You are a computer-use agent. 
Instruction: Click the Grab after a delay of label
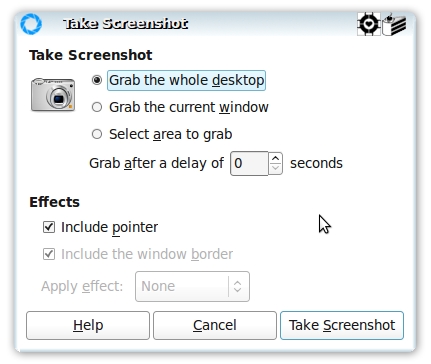(x=156, y=163)
